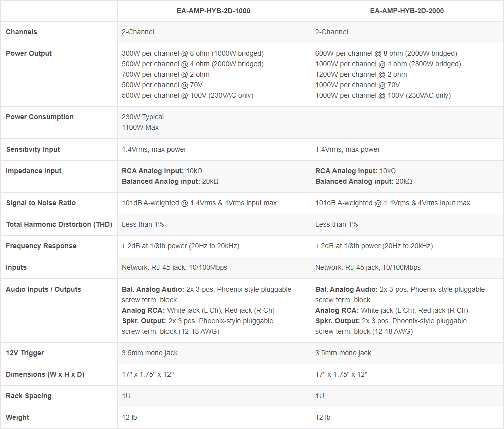Click the Power Consumption row label

point(40,117)
